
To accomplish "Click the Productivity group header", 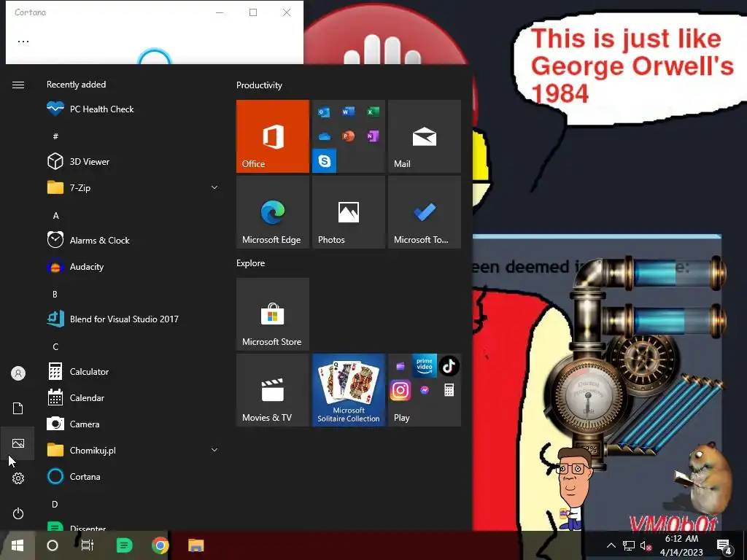I will tap(259, 85).
